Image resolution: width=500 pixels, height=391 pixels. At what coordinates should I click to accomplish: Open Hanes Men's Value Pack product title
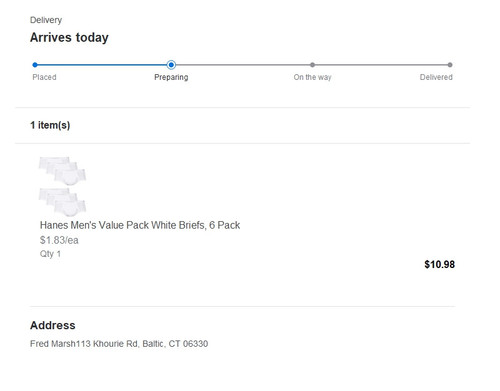point(140,225)
